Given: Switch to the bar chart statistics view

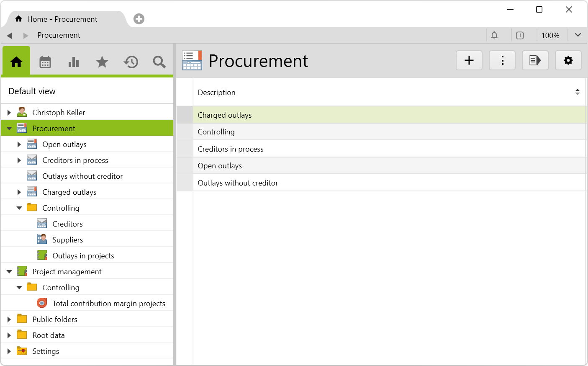Looking at the screenshot, I should (x=74, y=62).
